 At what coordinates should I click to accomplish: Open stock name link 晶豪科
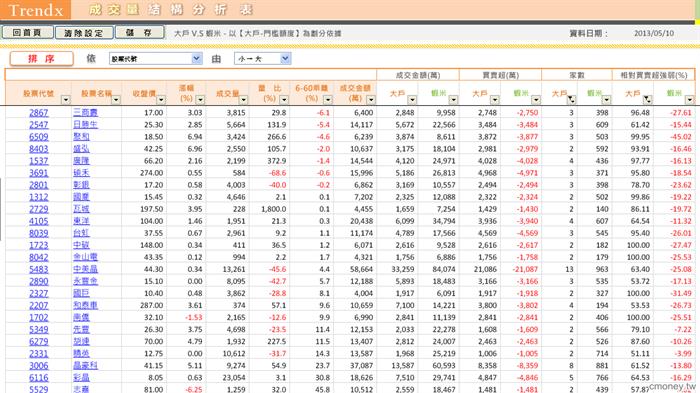85,366
